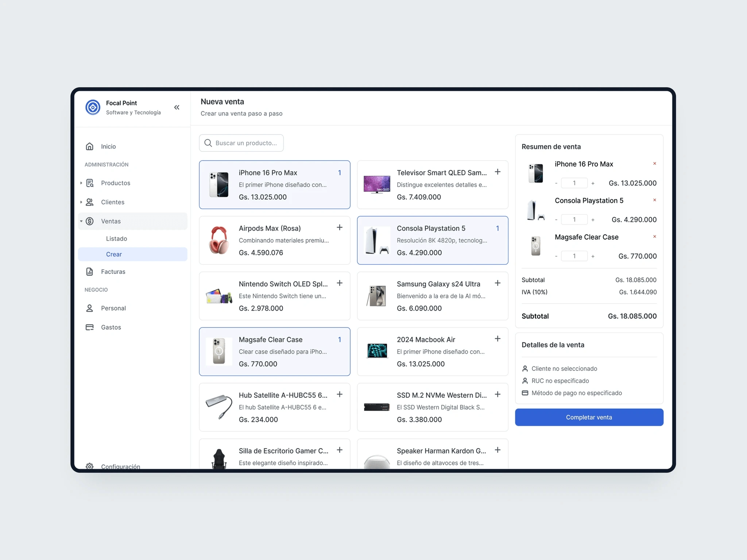The width and height of the screenshot is (747, 560).
Task: Add Nintendo Switch OLED with plus icon
Action: (x=340, y=283)
